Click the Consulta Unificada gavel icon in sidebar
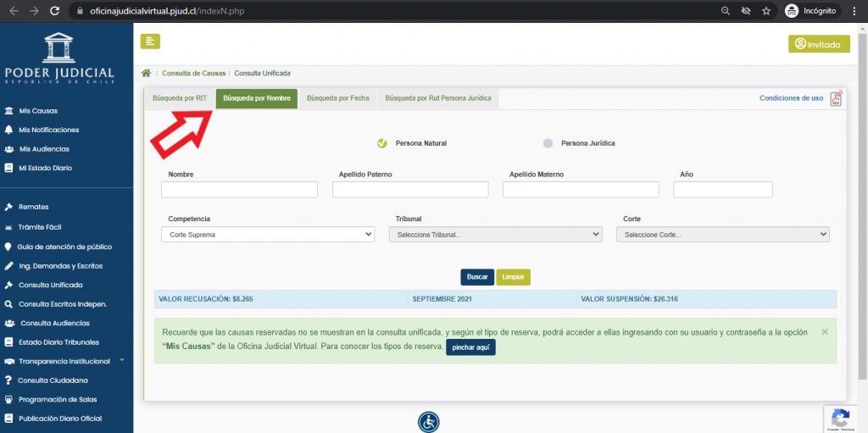This screenshot has height=433, width=868. click(8, 286)
